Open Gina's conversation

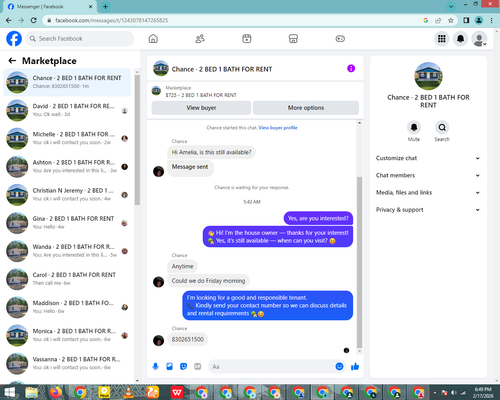coord(67,223)
